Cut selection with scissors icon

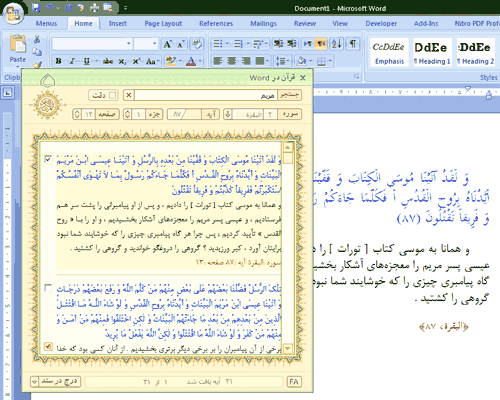tap(37, 39)
